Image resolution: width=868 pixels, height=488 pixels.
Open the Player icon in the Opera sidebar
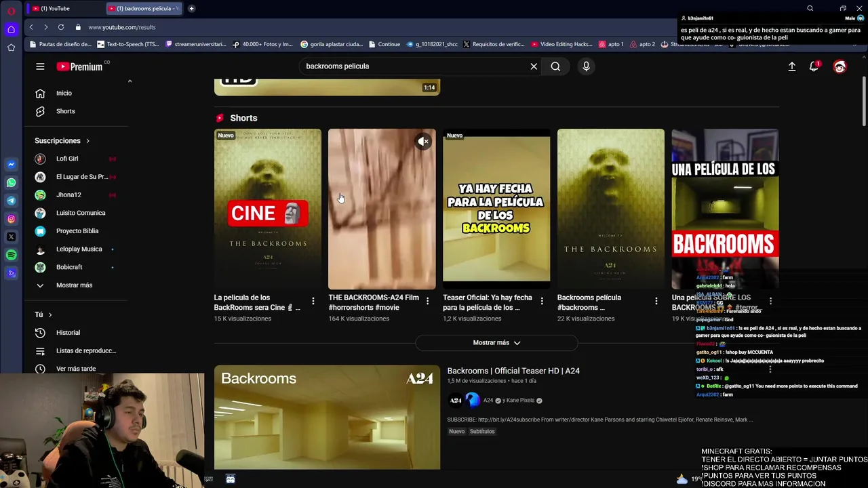click(11, 273)
